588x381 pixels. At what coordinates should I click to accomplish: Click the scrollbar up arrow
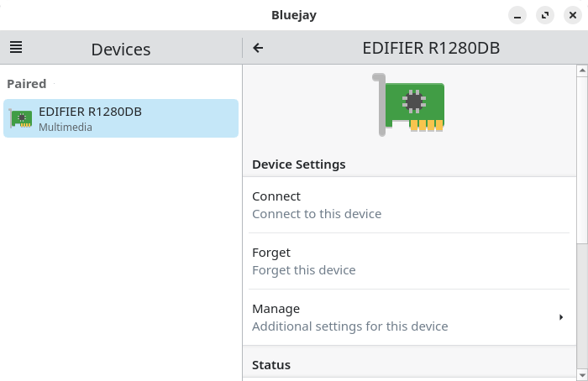582,70
